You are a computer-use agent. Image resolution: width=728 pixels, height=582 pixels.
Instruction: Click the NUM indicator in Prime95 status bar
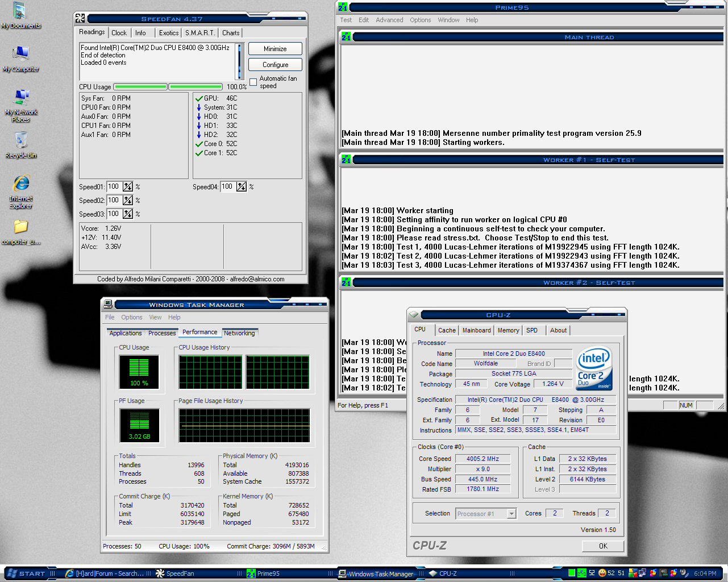686,405
